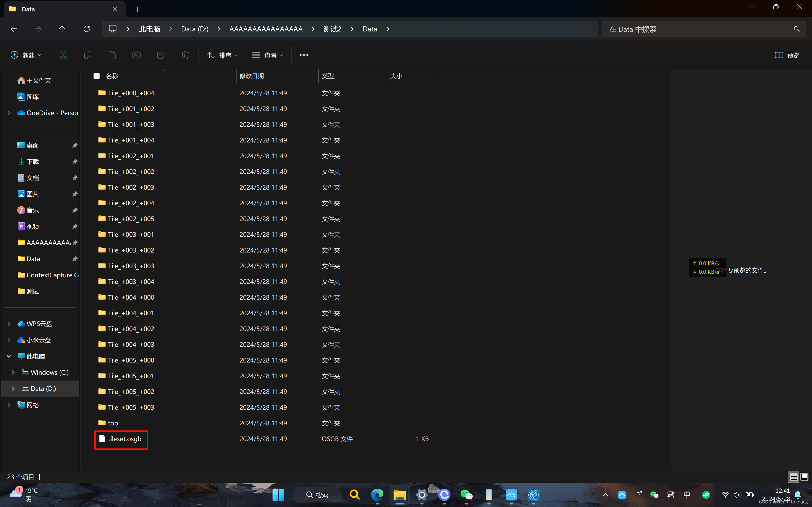This screenshot has width=812, height=507.
Task: Click 测试2 in the breadcrumb path
Action: (x=332, y=29)
